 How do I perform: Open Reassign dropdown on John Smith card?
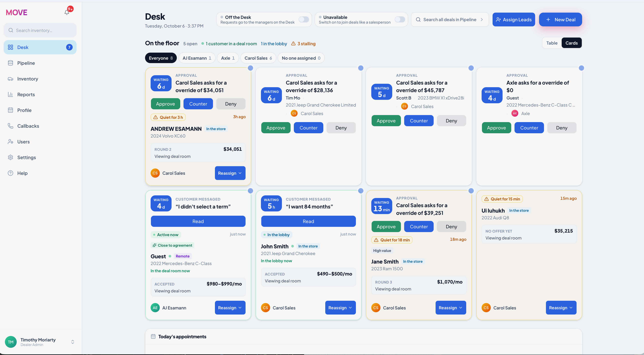point(340,308)
